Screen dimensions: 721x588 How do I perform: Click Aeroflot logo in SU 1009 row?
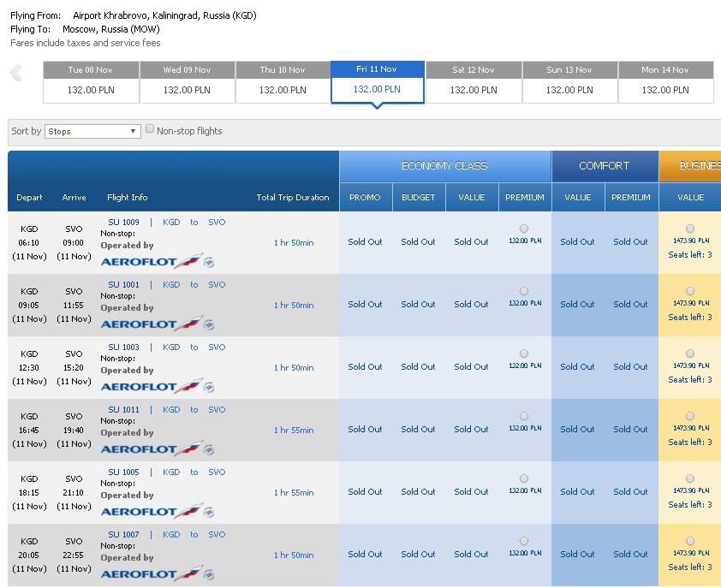click(x=152, y=261)
